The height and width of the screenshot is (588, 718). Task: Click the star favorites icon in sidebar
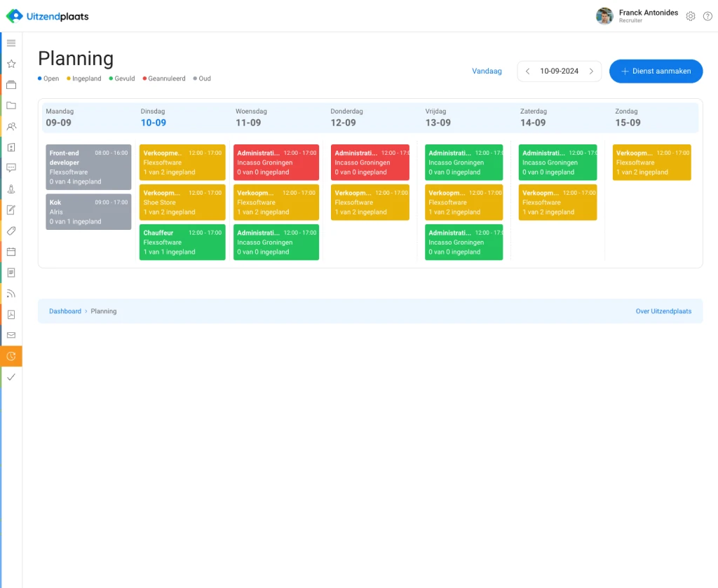(11, 64)
